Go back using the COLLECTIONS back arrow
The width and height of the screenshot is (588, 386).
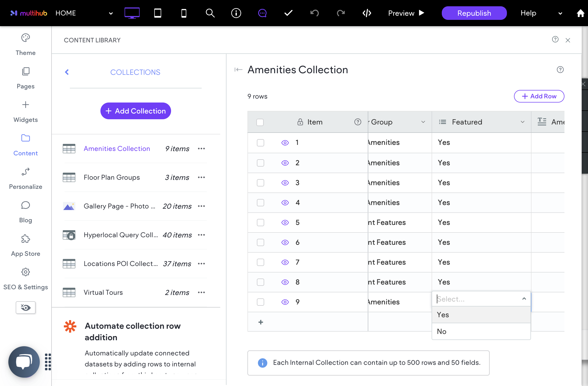[67, 72]
